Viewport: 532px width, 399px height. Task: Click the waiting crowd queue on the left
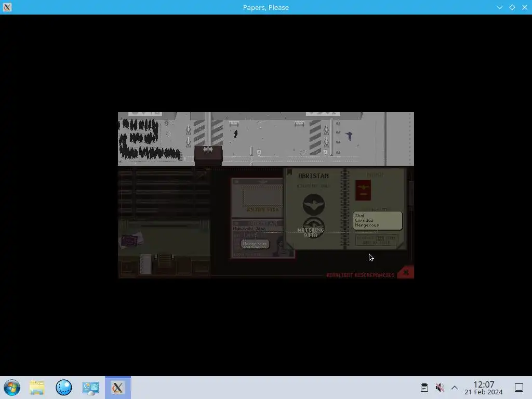tap(149, 139)
